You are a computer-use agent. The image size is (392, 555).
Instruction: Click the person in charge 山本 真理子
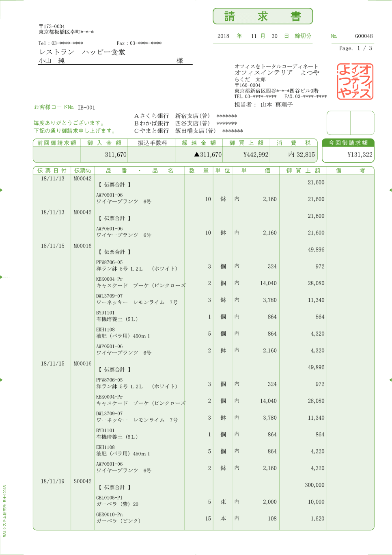click(x=277, y=105)
